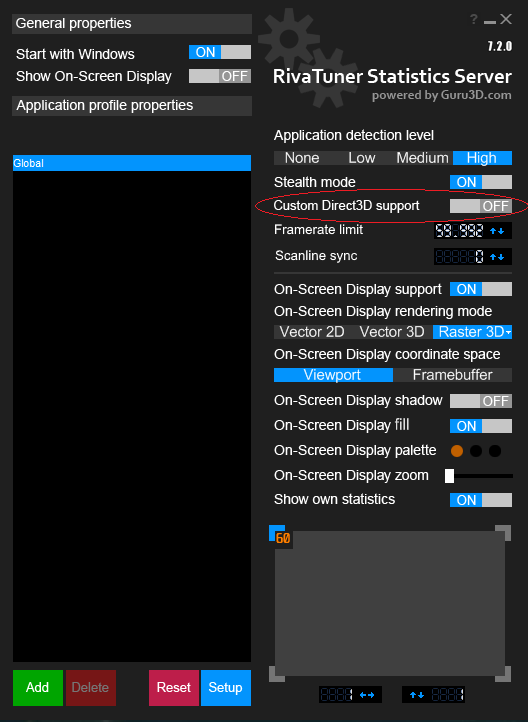
Task: Toggle Start with Windows switch
Action: (x=220, y=52)
